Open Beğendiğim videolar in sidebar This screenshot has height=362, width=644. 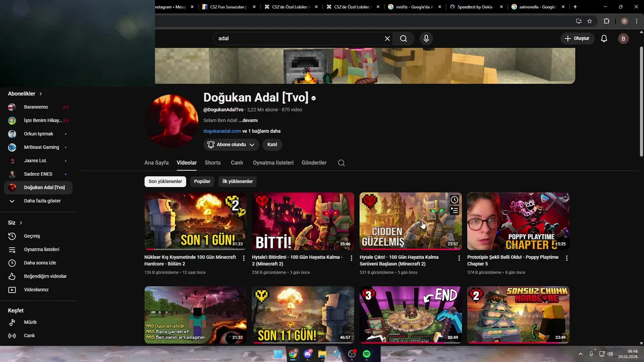pyautogui.click(x=38, y=277)
